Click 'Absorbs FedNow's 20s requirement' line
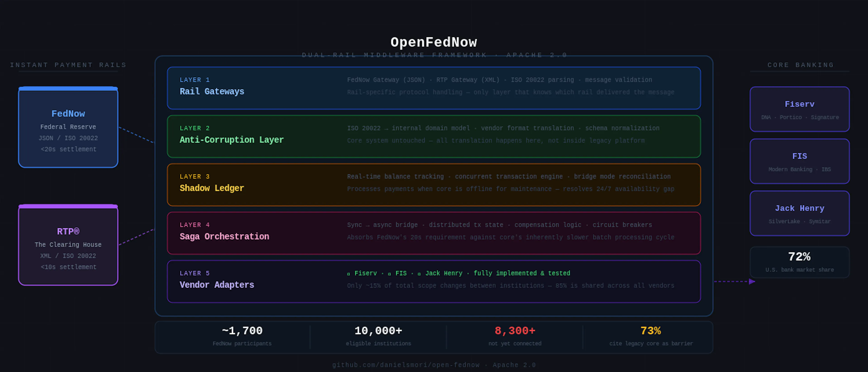The height and width of the screenshot is (372, 868). [x=510, y=237]
